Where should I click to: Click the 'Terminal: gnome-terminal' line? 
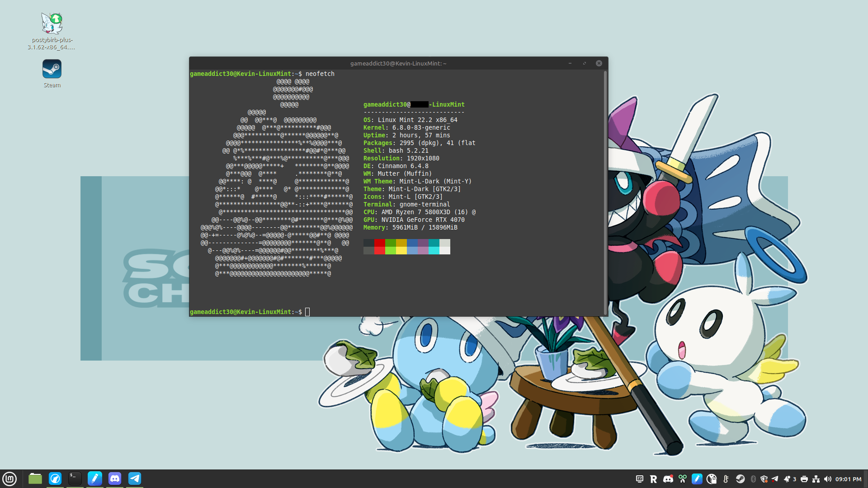pos(407,204)
